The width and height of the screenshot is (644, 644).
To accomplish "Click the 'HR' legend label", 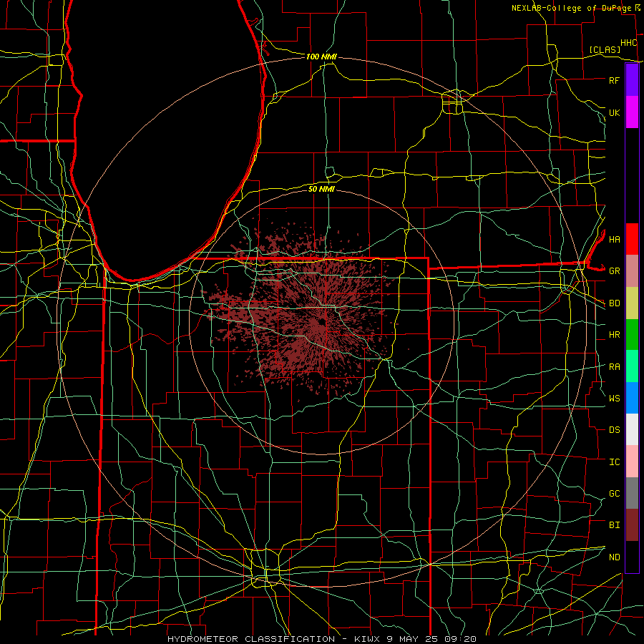I will (614, 335).
